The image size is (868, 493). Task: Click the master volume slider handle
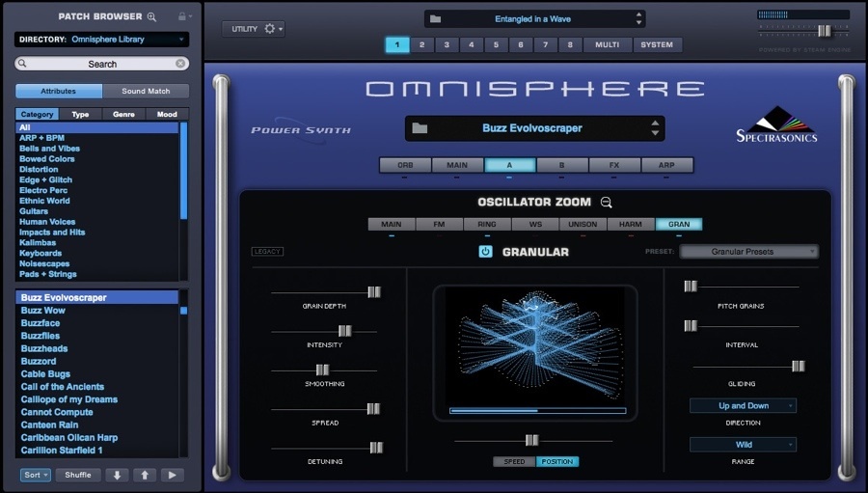pyautogui.click(x=825, y=31)
